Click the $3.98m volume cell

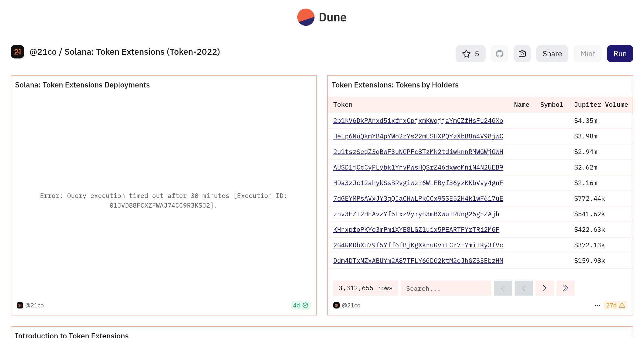(x=586, y=136)
